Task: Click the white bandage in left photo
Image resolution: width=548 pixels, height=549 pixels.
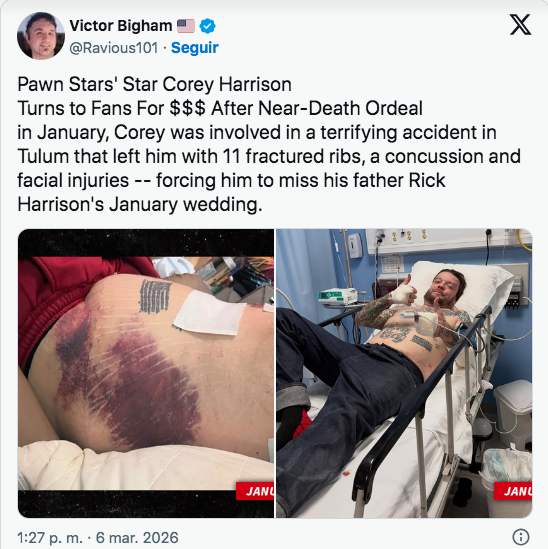Action: click(x=209, y=312)
